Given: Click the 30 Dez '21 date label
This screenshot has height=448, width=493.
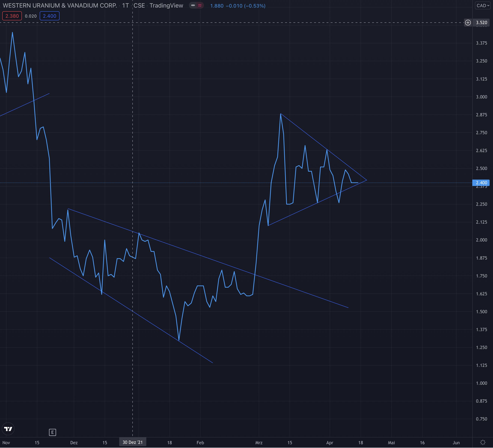Looking at the screenshot, I should point(133,442).
